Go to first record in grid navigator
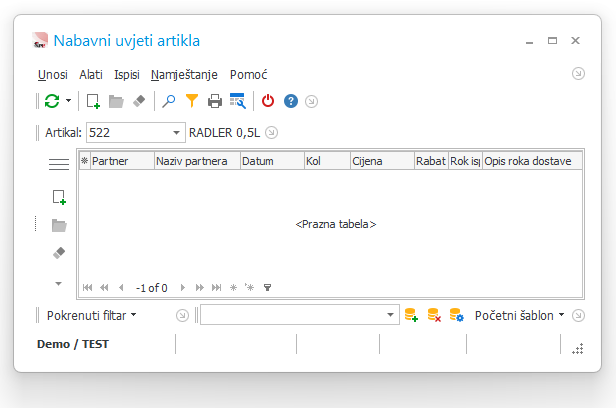The height and width of the screenshot is (408, 616). pyautogui.click(x=87, y=287)
